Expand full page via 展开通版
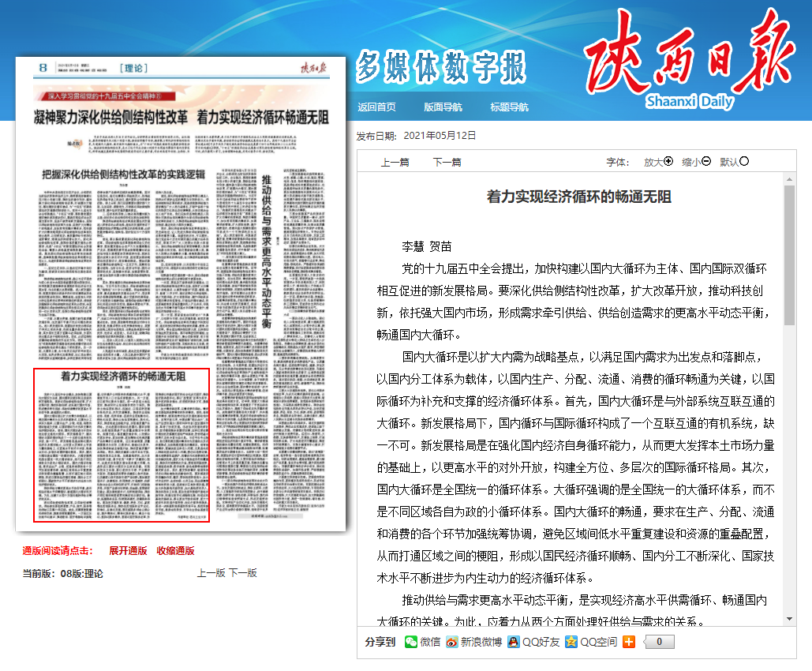This screenshot has width=812, height=671. (128, 550)
